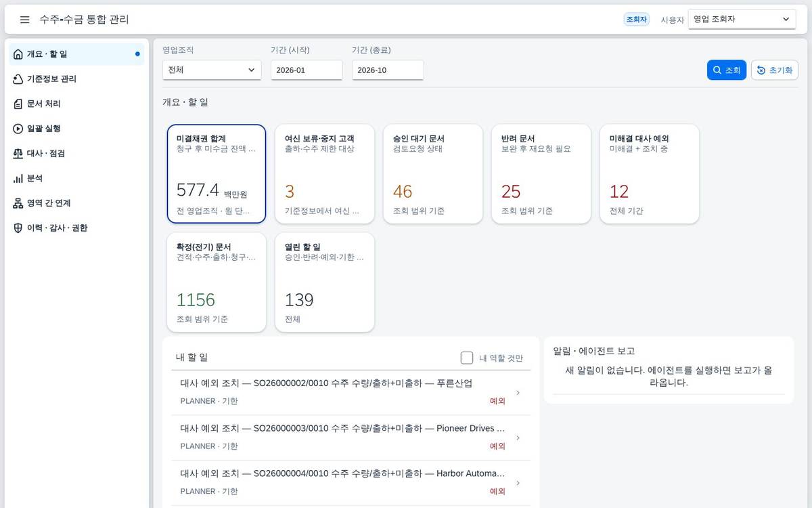Open the 확정(전기) 문서 card

tap(217, 282)
